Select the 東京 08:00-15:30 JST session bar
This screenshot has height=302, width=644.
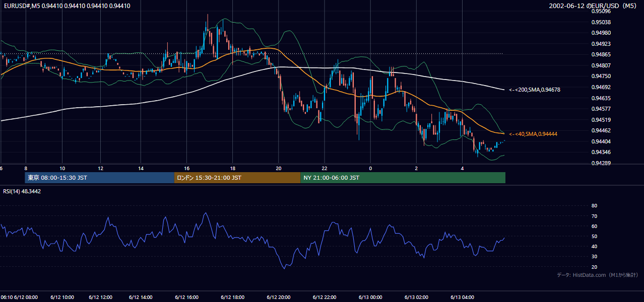(99, 178)
